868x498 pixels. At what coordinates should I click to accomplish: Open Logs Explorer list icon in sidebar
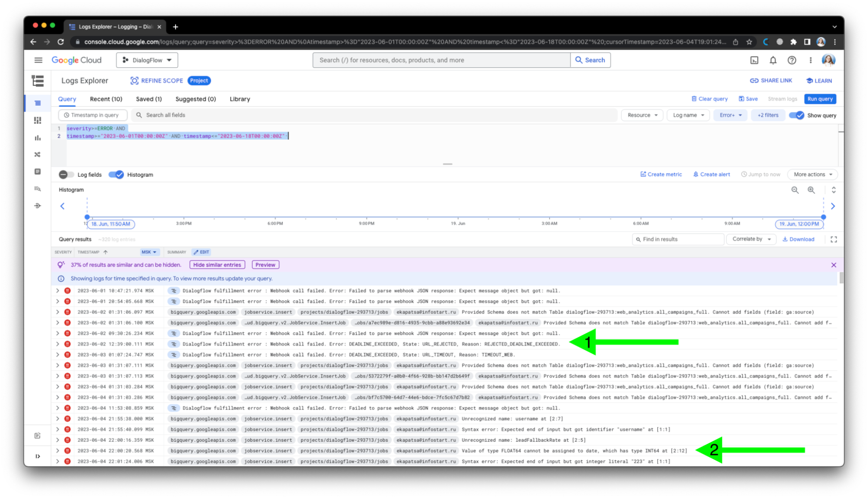pos(38,103)
